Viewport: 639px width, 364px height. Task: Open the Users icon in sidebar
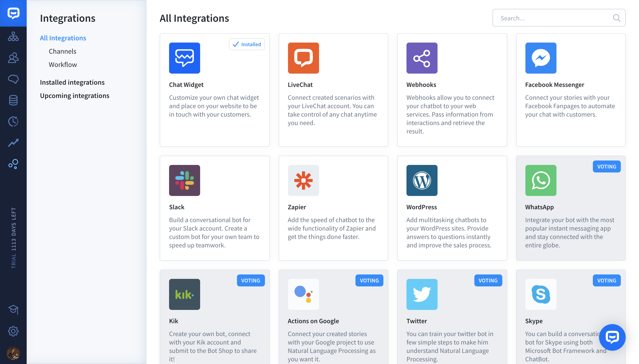13,58
